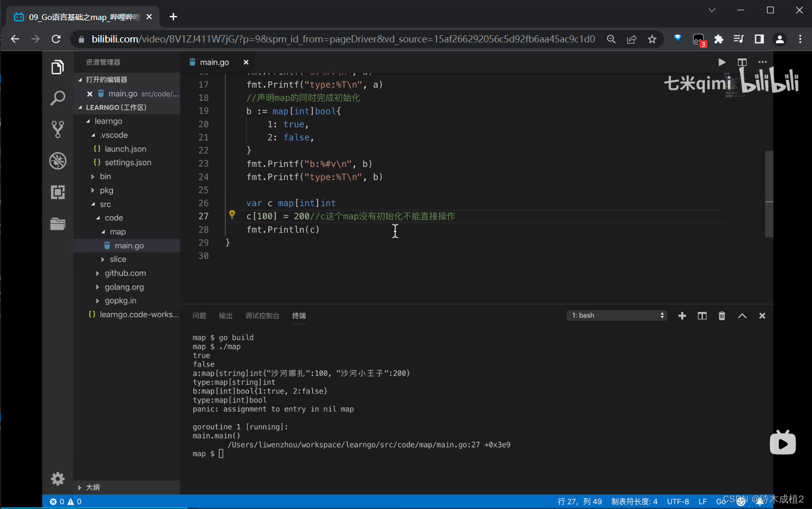Click the line and column indicator 行 27, 列 49

(580, 502)
